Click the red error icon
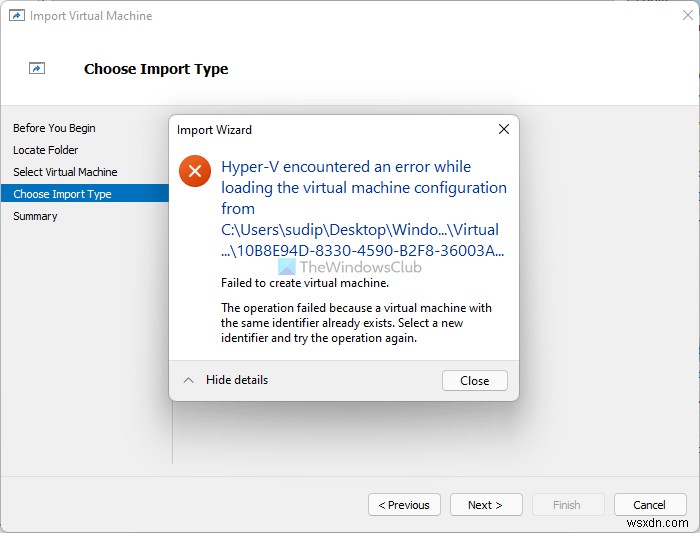700x533 pixels. pos(194,171)
